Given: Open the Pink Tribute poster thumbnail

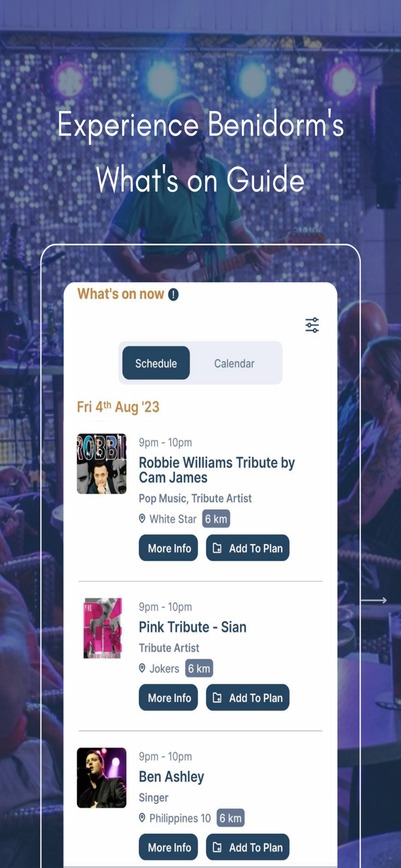Looking at the screenshot, I should [x=103, y=628].
